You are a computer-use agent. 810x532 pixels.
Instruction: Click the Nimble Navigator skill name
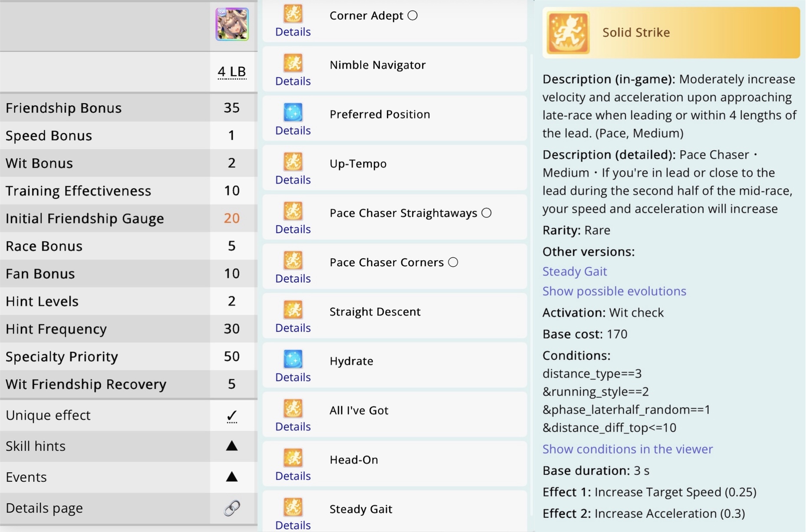pyautogui.click(x=378, y=65)
